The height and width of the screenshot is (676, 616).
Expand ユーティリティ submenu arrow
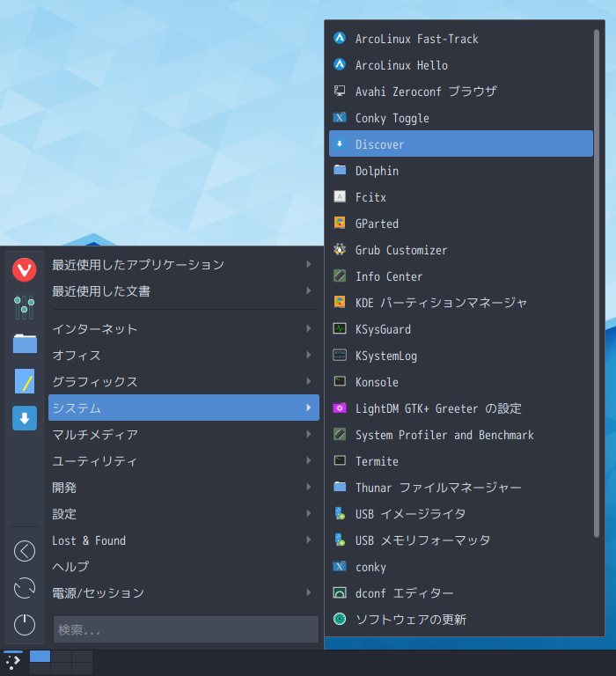tap(309, 460)
